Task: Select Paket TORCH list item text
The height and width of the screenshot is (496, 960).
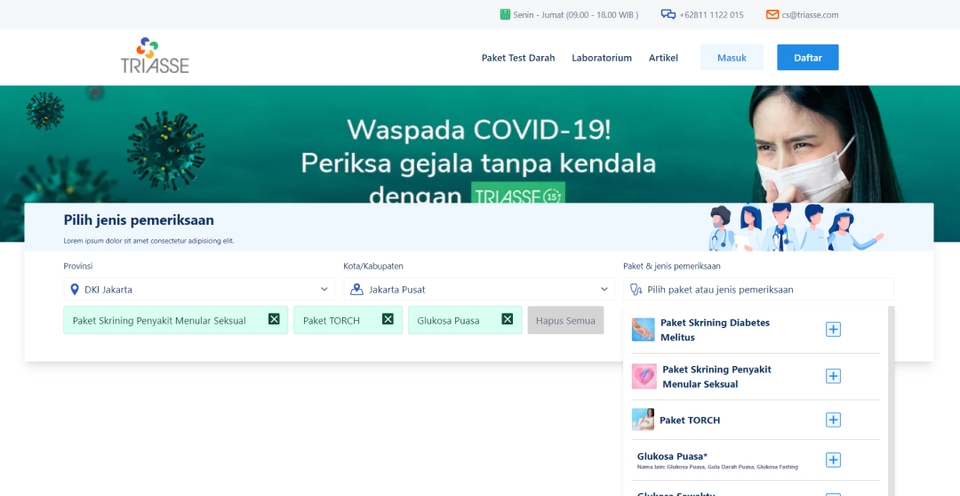Action: click(689, 420)
